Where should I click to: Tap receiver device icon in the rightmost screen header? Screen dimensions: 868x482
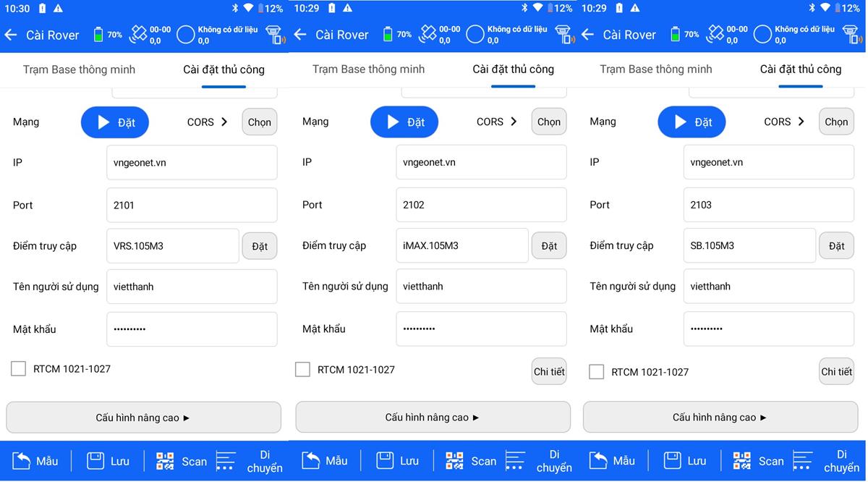(x=852, y=35)
